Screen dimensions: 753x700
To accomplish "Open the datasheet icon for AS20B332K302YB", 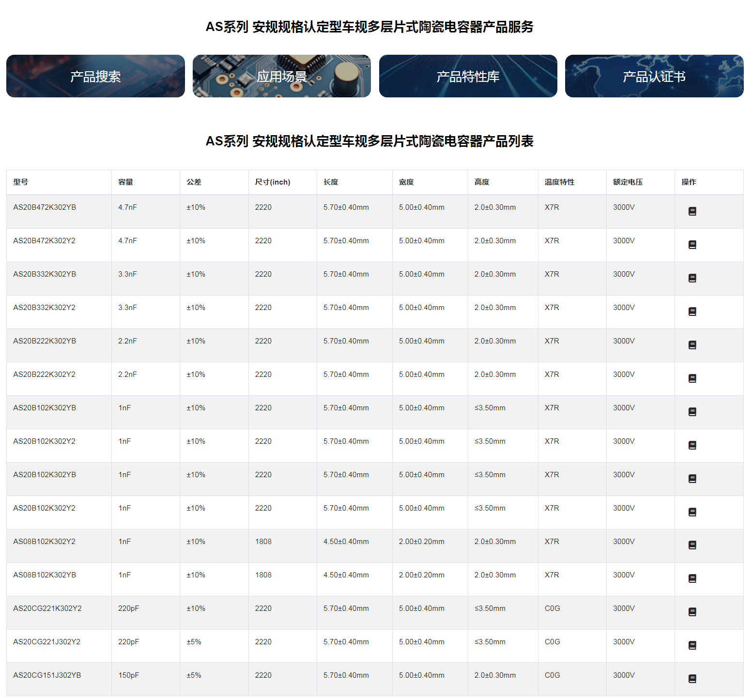I will pos(692,278).
